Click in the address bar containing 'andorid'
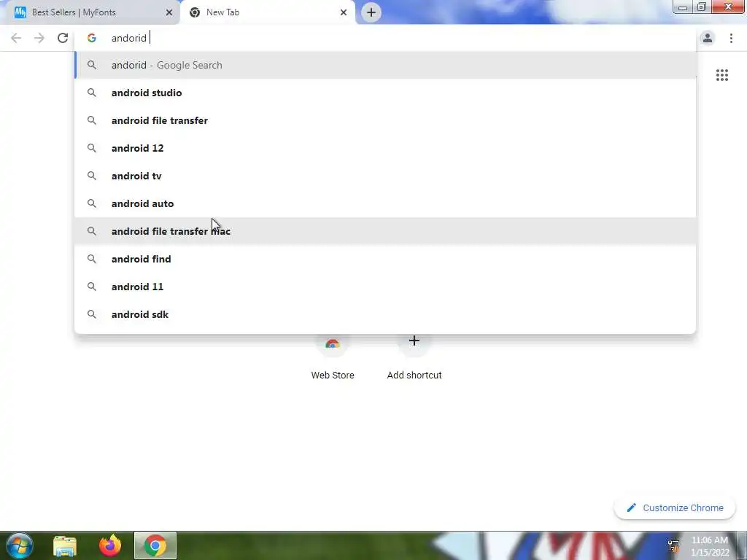Image resolution: width=747 pixels, height=560 pixels. click(x=385, y=38)
